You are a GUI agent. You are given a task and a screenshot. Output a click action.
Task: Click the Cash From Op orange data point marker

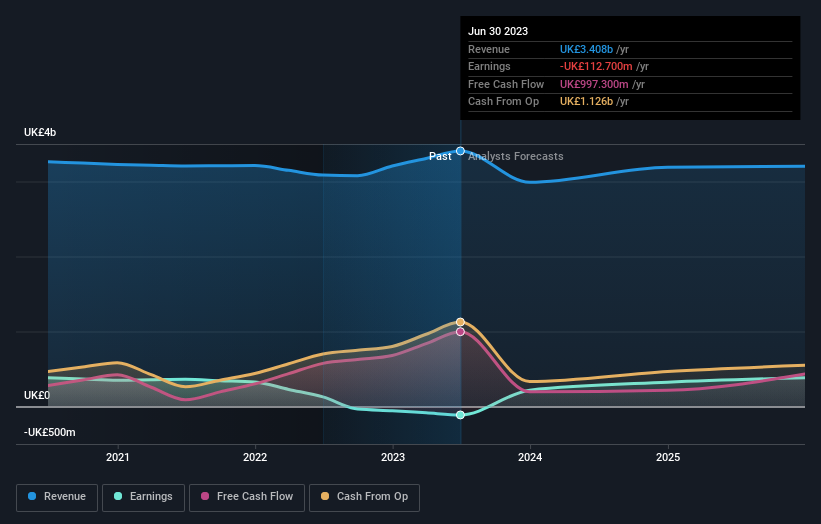(460, 322)
